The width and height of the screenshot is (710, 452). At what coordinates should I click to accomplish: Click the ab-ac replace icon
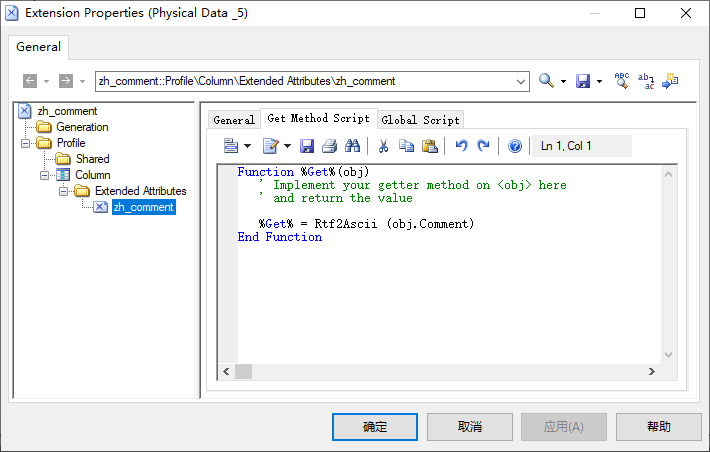[646, 81]
